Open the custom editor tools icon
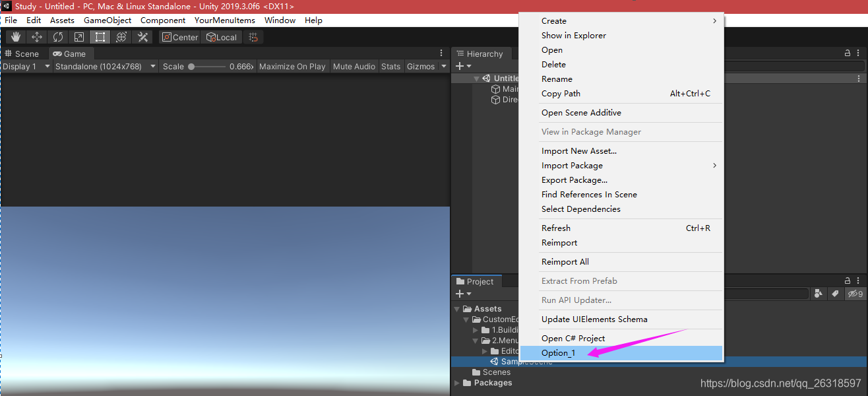 (x=142, y=37)
